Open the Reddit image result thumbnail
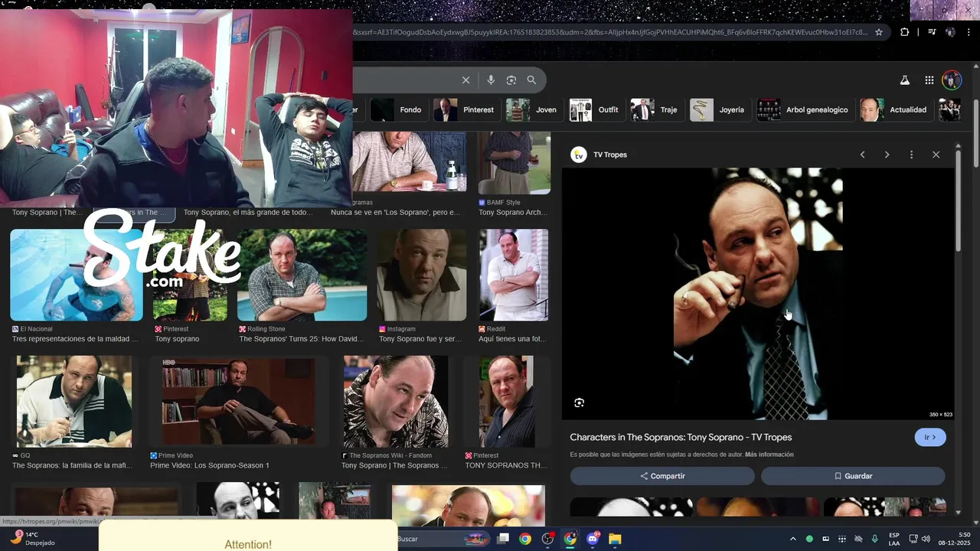This screenshot has height=551, width=980. click(x=514, y=275)
